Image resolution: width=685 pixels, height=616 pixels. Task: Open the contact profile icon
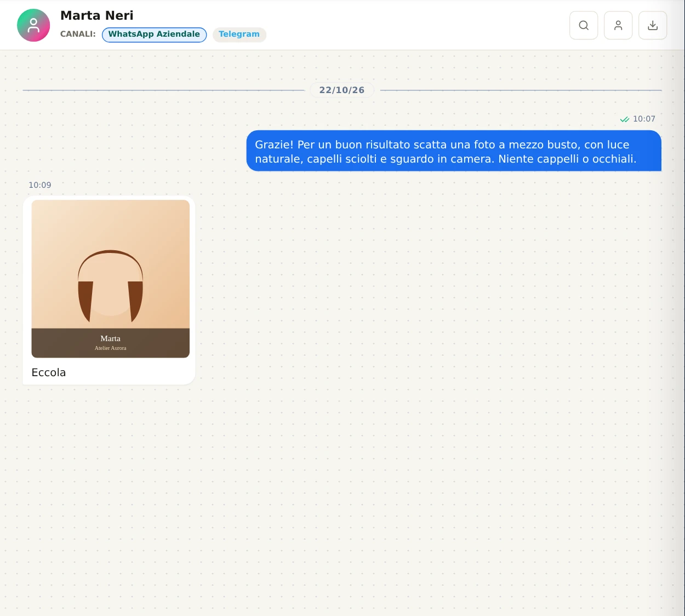tap(618, 25)
